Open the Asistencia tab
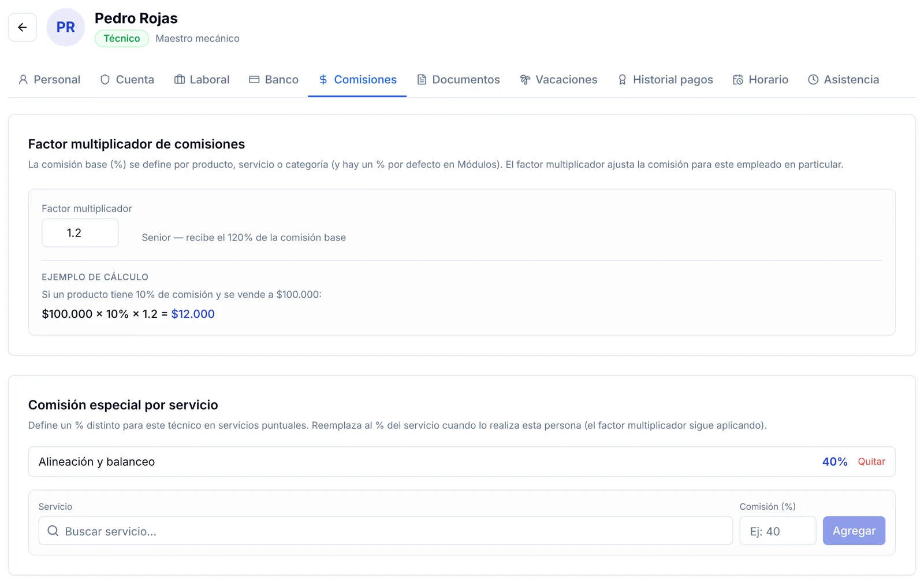The image size is (924, 582). tap(843, 80)
